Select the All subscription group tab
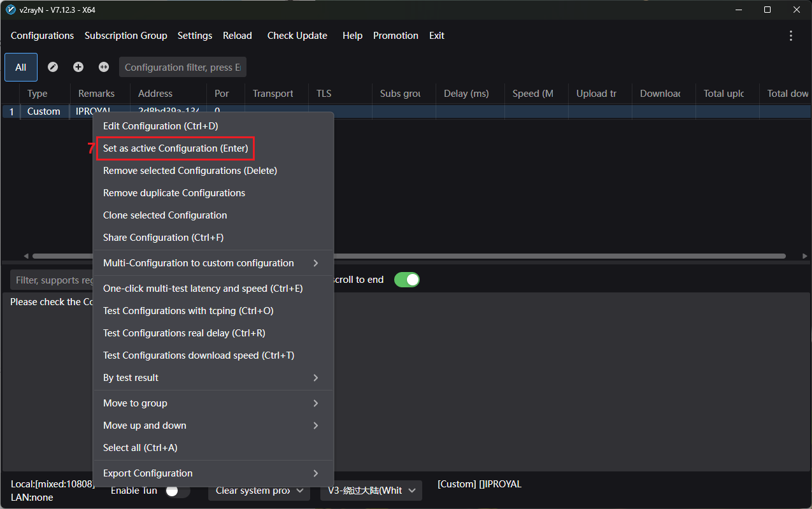The height and width of the screenshot is (509, 812). pos(21,67)
